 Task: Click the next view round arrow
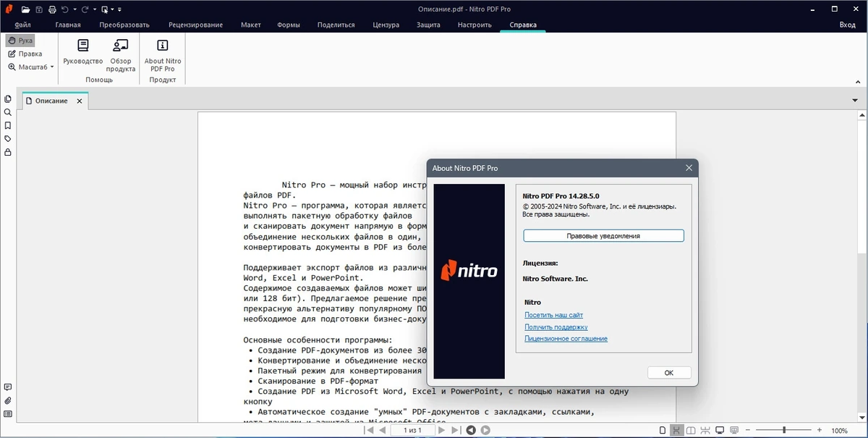(x=486, y=430)
